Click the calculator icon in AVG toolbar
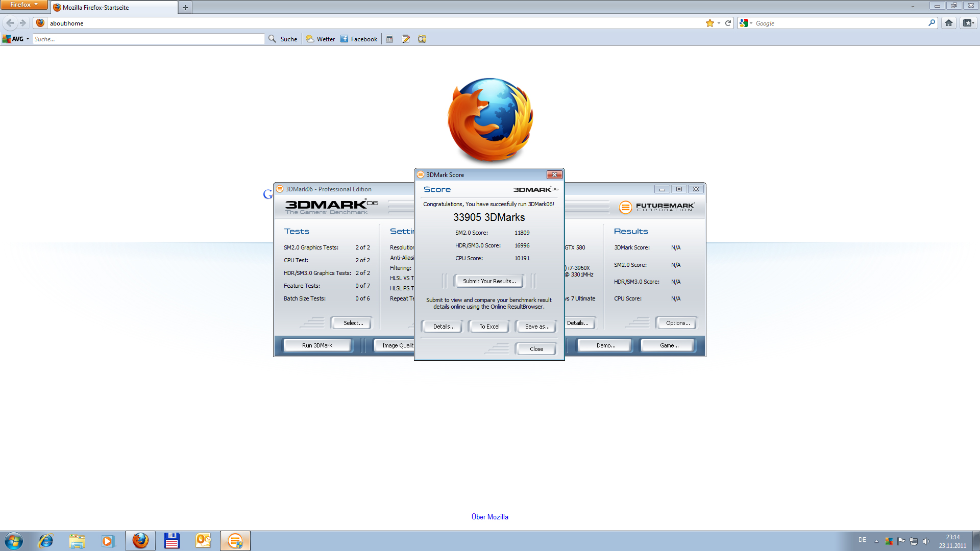This screenshot has height=551, width=980. point(389,39)
